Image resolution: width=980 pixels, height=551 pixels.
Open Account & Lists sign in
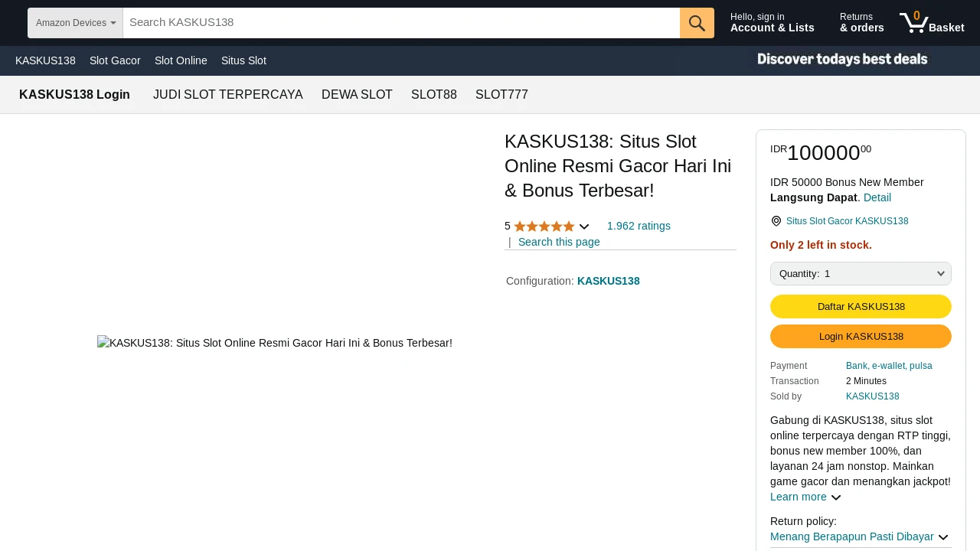773,23
